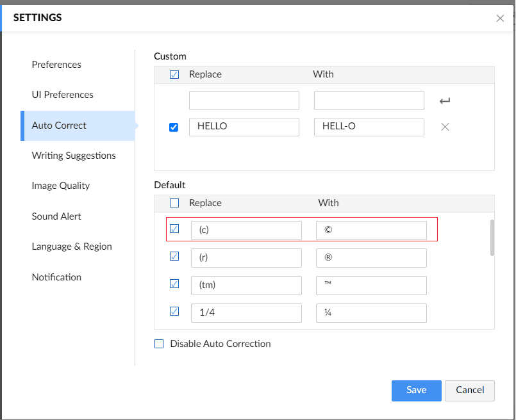Click the HELL-O With text field
Viewport: 516px width, 420px height.
pos(369,127)
